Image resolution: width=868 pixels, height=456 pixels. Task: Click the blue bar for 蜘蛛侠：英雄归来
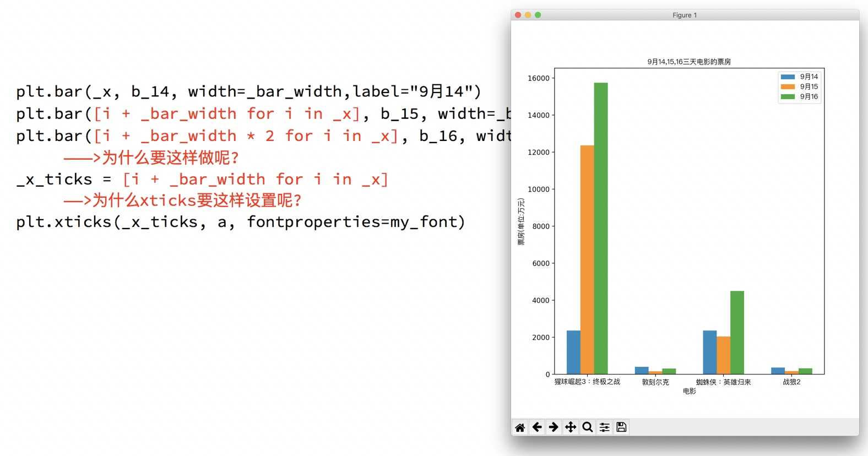click(x=710, y=352)
